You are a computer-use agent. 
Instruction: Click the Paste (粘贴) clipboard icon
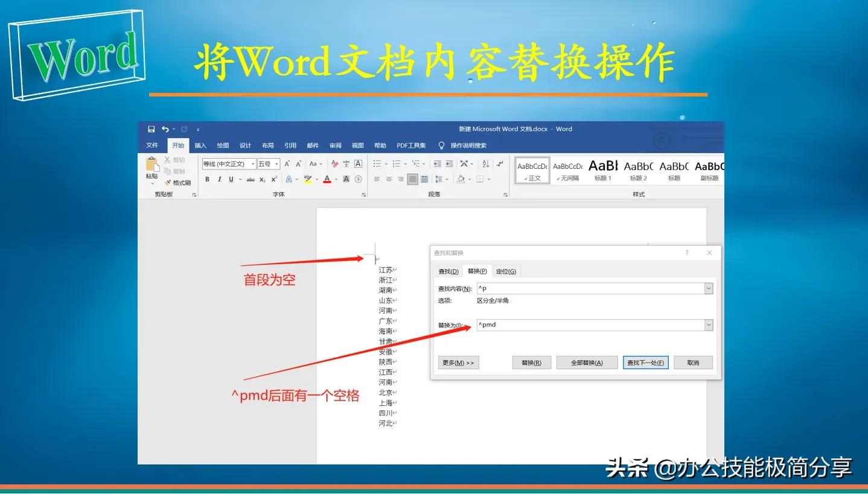coord(152,164)
